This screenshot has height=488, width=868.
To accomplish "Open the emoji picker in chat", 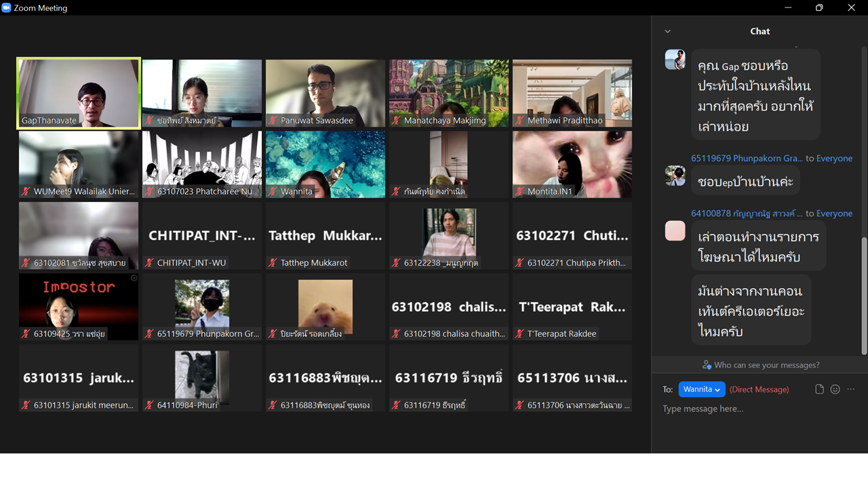I will coord(835,389).
